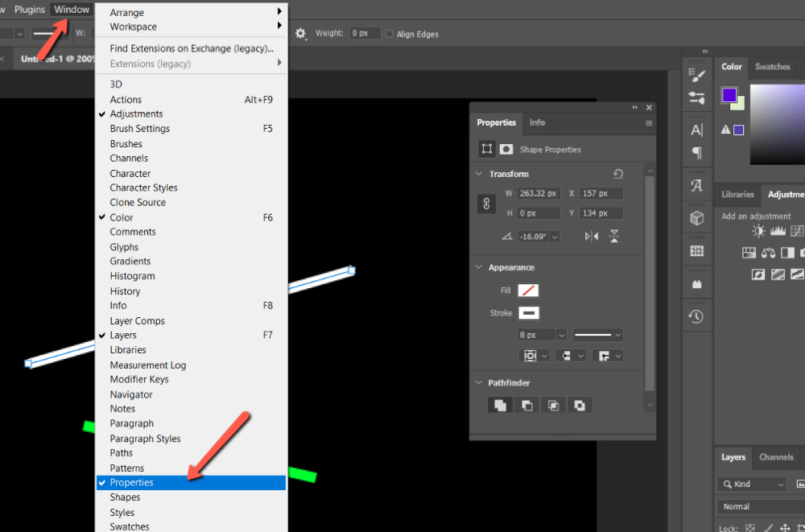Click the Stroke color swatch
805x532 pixels.
pos(529,313)
